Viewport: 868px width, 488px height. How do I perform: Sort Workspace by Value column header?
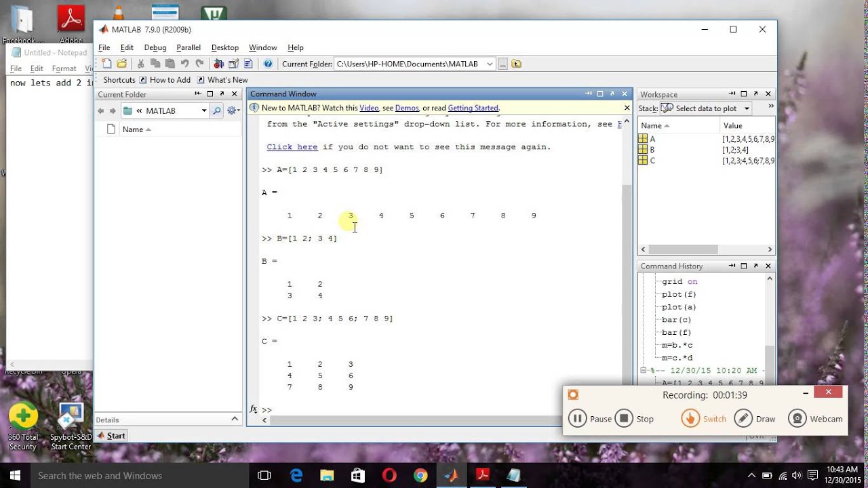(747, 125)
